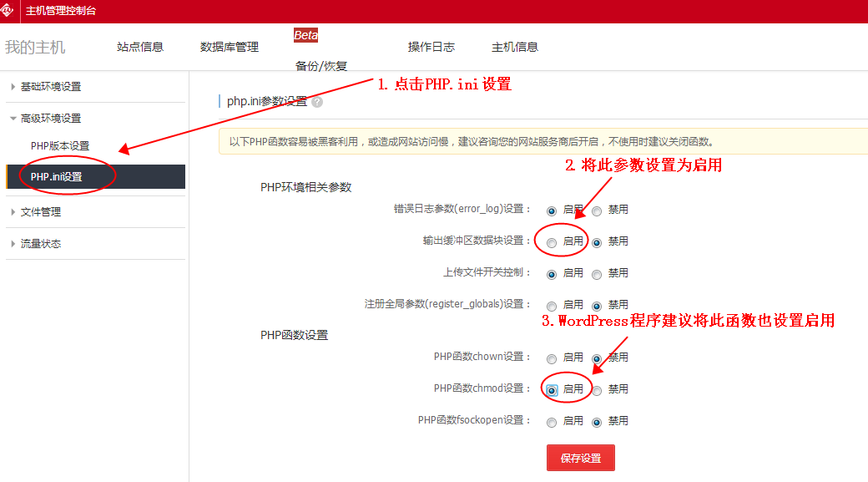Viewport: 868px width, 482px height.
Task: Click the 我的主机 heading link
Action: (35, 48)
